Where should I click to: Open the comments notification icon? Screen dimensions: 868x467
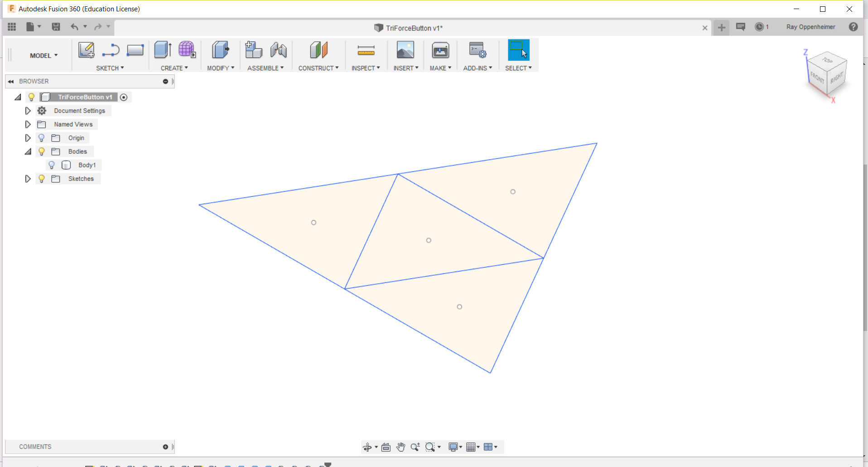pyautogui.click(x=741, y=27)
